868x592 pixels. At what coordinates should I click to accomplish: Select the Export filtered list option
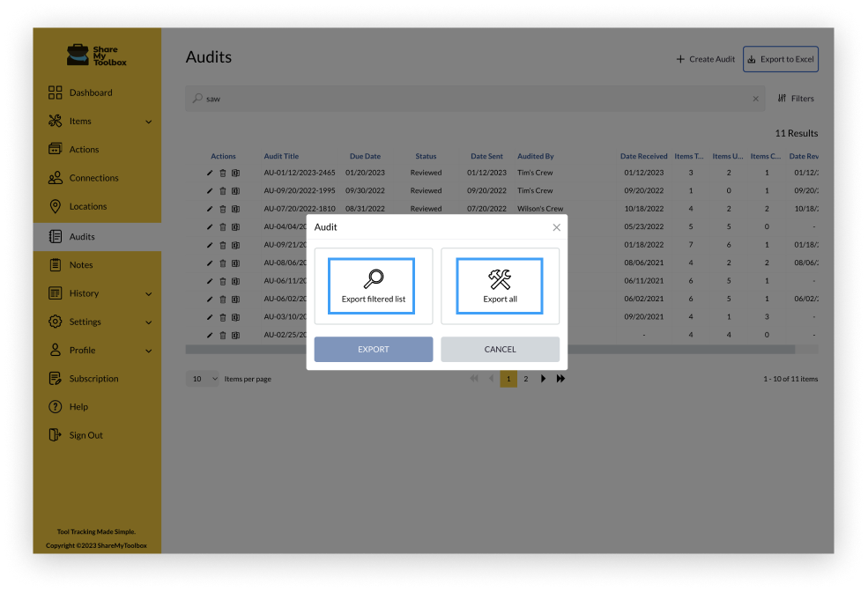pyautogui.click(x=373, y=285)
